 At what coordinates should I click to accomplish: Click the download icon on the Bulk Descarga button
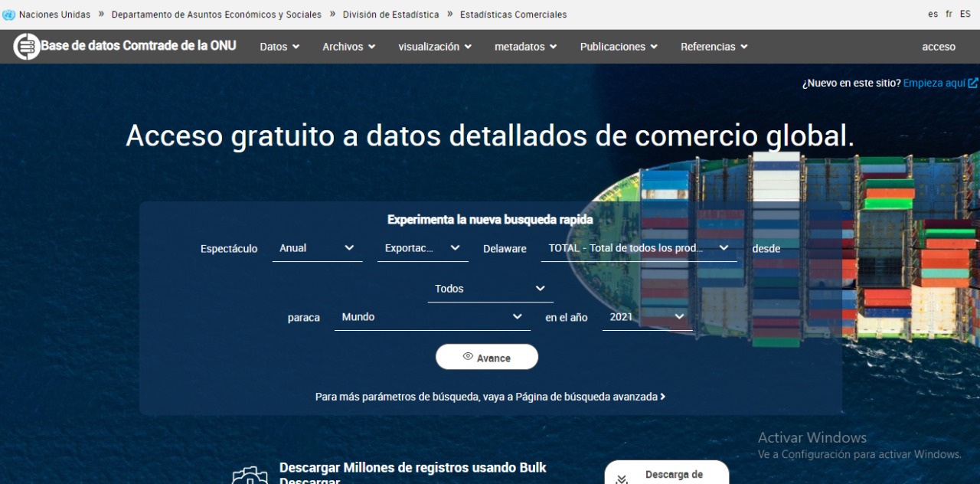coord(622,478)
